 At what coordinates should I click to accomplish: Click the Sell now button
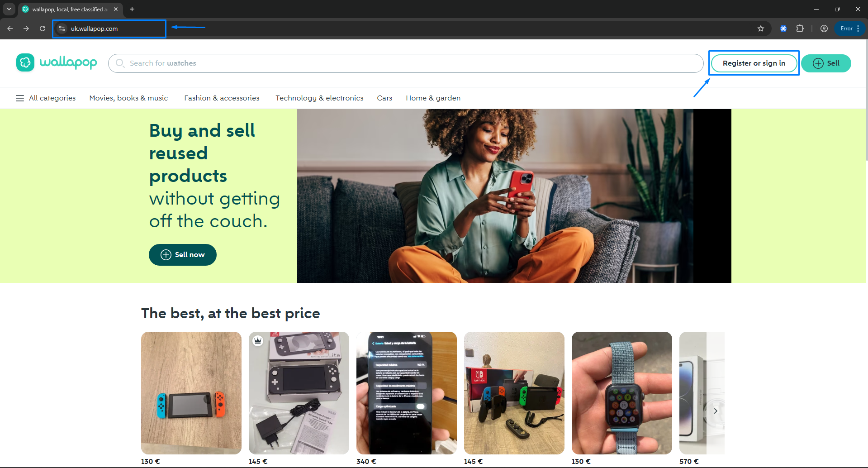click(x=183, y=255)
